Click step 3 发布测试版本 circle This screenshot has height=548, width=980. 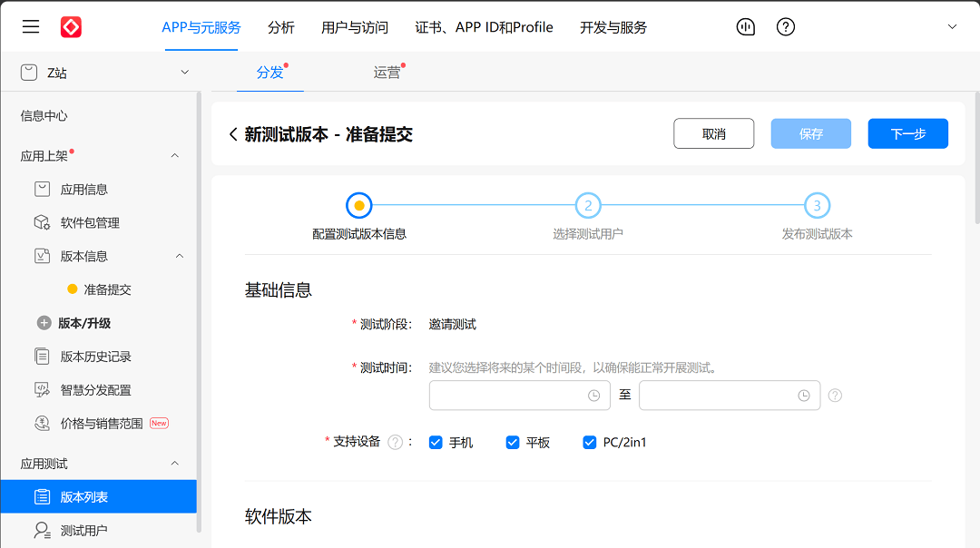817,205
